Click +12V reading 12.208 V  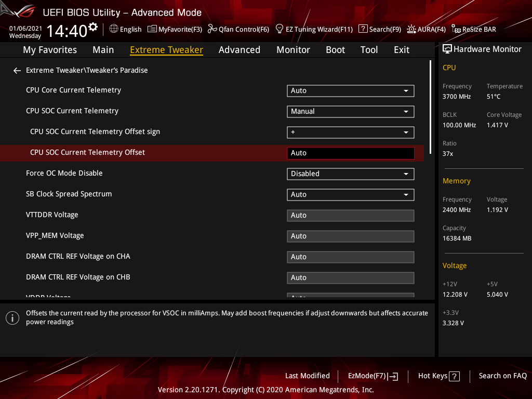[x=455, y=295]
